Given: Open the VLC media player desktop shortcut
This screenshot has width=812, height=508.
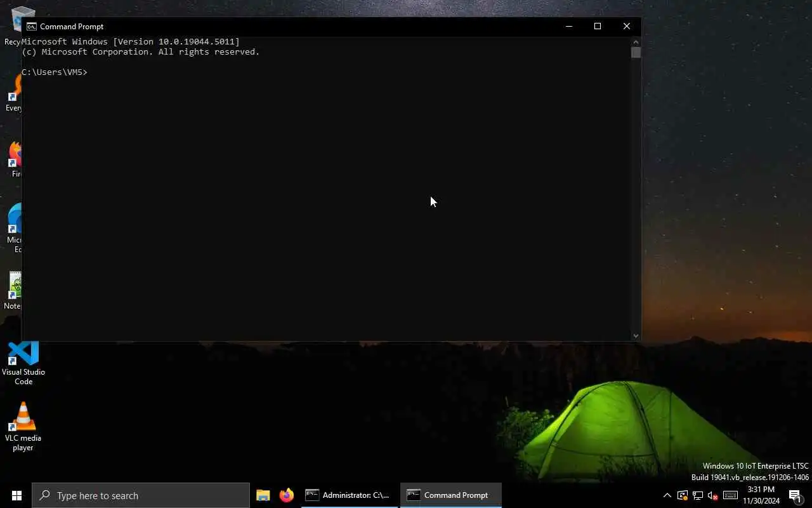Looking at the screenshot, I should (23, 427).
